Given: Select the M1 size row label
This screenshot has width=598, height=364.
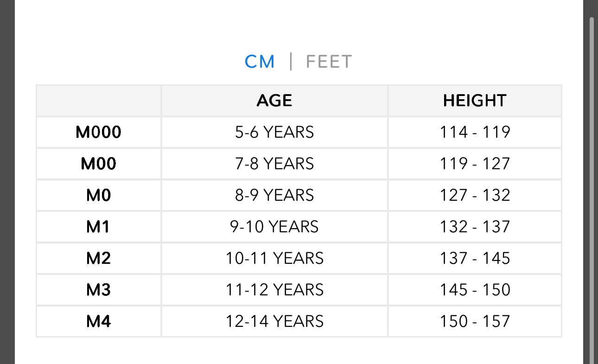Looking at the screenshot, I should [x=99, y=227].
